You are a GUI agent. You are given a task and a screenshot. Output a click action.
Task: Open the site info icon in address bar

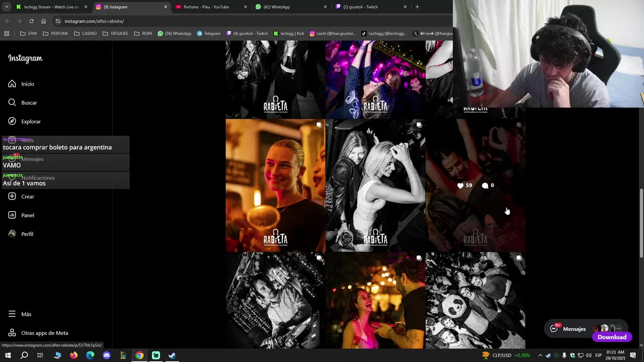[x=58, y=21]
